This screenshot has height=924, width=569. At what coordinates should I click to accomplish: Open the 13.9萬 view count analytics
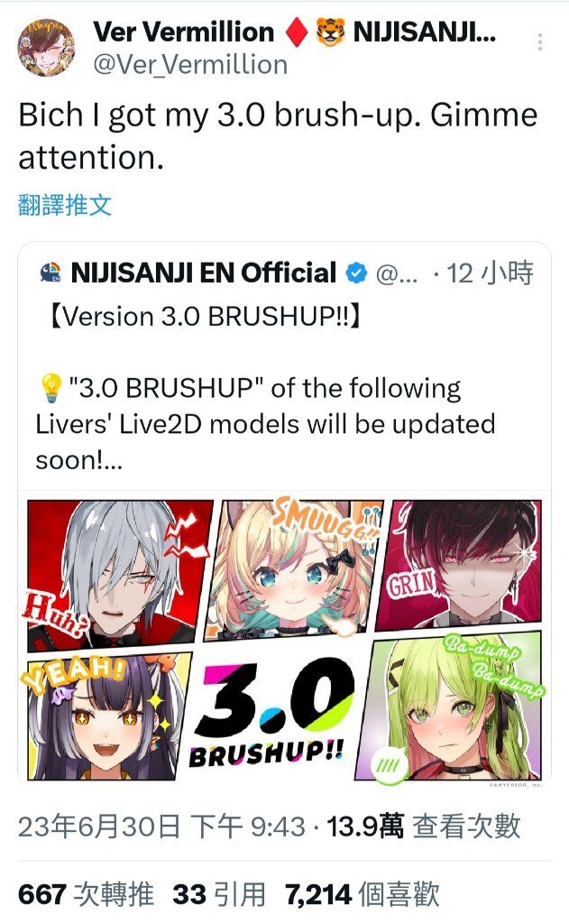[x=424, y=827]
